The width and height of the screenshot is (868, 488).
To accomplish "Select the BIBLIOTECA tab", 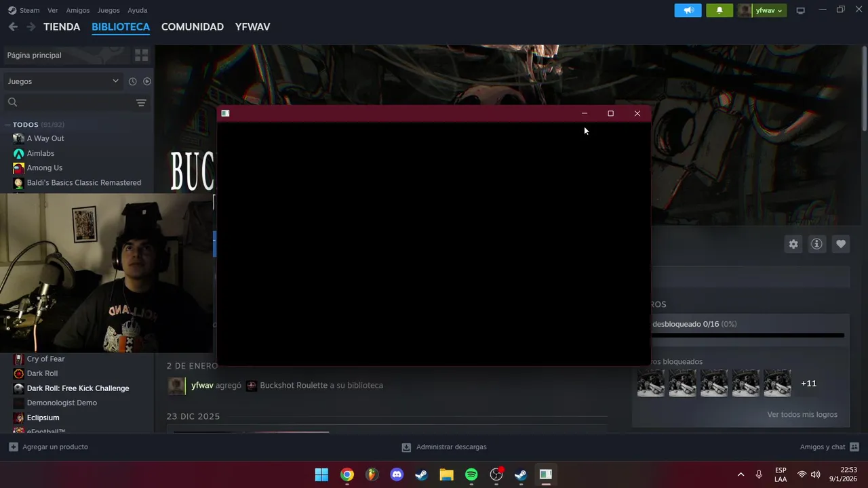I will [x=121, y=26].
